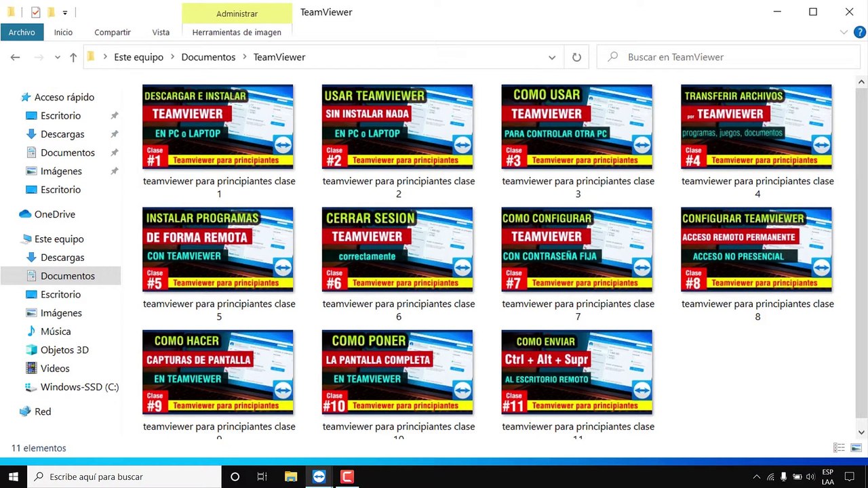Screen dimensions: 868x488
Task: Select the clase 5 'Instalar programas' thumbnail
Action: tap(218, 249)
